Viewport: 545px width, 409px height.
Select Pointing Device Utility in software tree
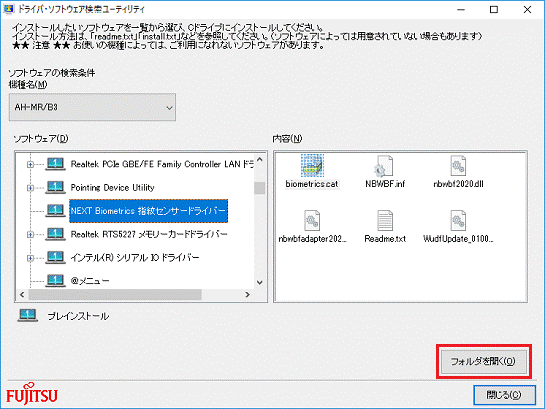(x=112, y=188)
